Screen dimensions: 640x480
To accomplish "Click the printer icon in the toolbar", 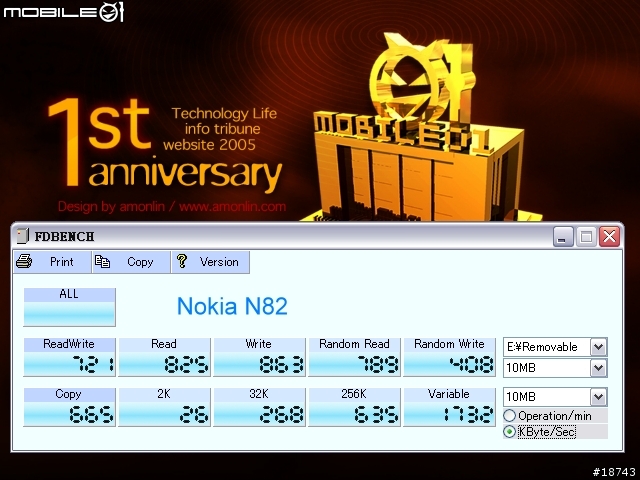I will tap(24, 261).
